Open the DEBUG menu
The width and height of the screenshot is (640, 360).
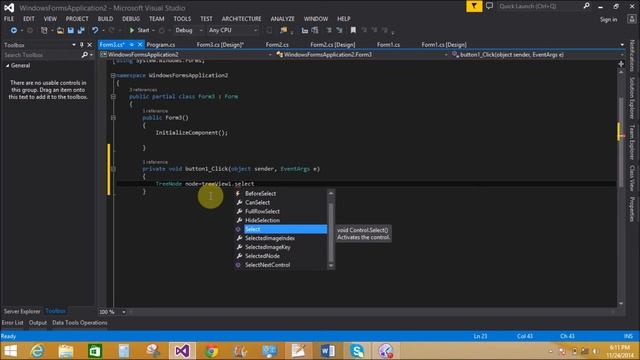pyautogui.click(x=131, y=19)
